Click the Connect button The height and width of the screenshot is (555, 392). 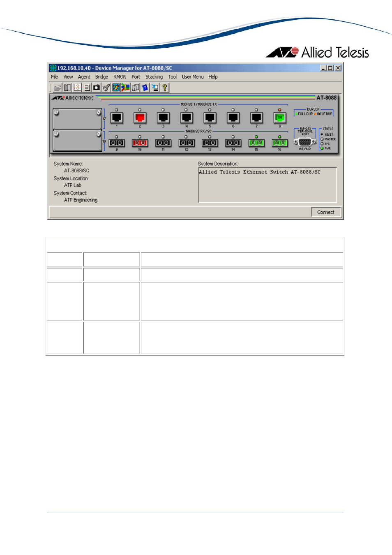(326, 212)
